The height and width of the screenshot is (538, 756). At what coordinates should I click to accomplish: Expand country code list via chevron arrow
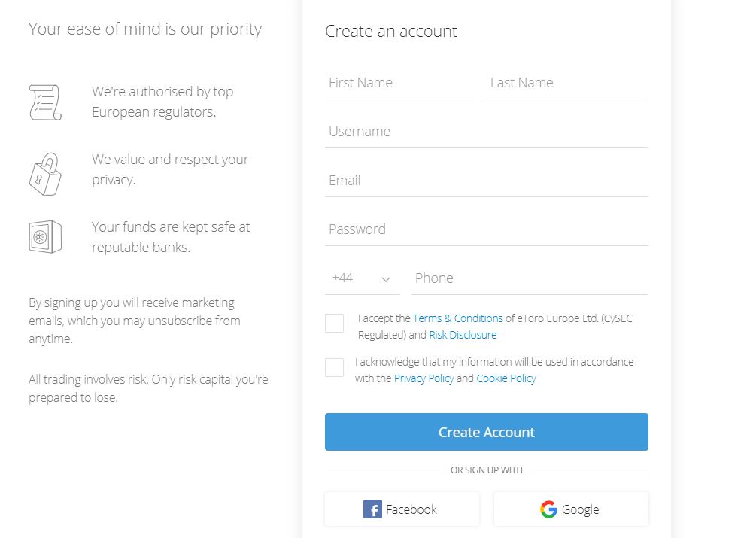(386, 279)
